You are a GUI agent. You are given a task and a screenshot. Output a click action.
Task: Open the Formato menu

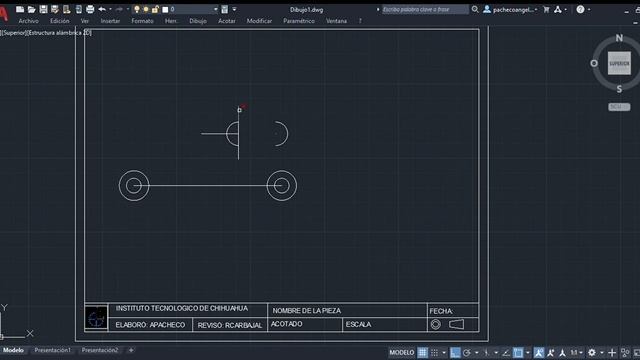pos(142,21)
